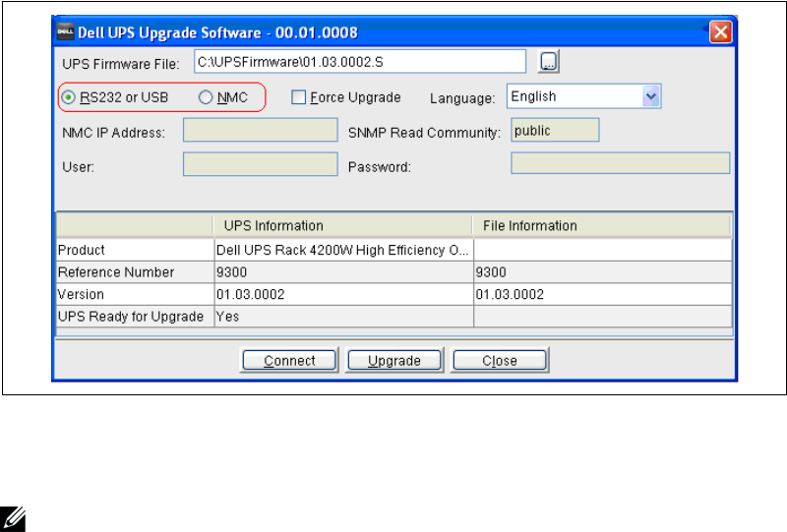Click the SNMP Read Community label
Screen dimensions: 787x532
(x=425, y=133)
